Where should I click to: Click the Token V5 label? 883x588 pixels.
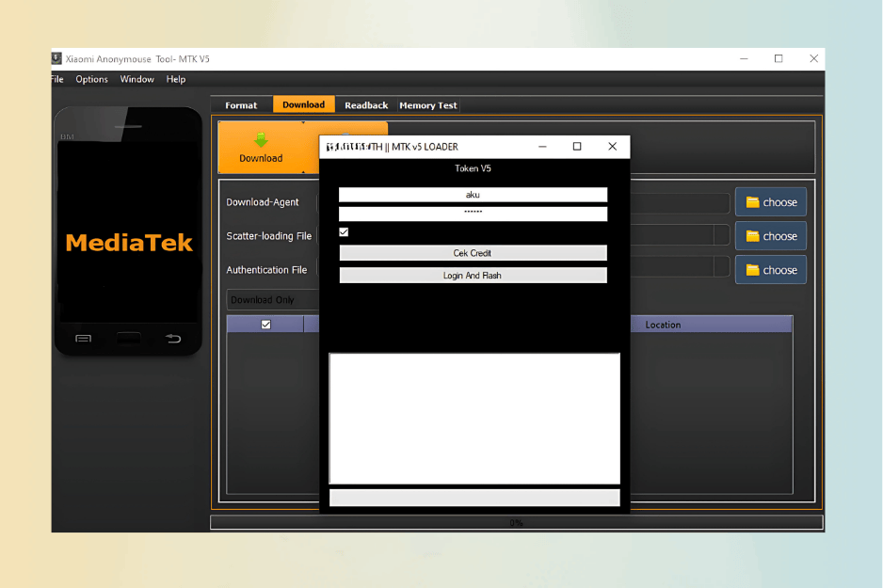(x=473, y=168)
